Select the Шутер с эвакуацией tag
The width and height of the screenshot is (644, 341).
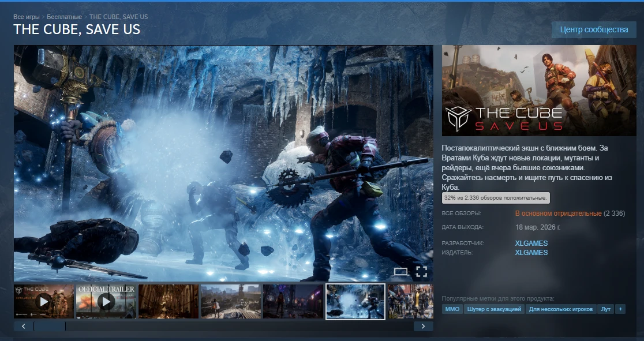[x=494, y=309]
